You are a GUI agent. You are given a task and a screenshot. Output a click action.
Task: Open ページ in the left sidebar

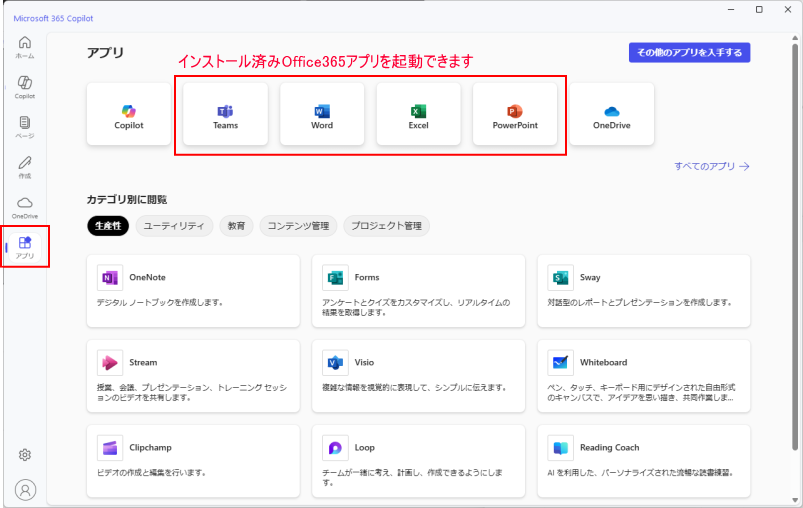click(x=25, y=126)
